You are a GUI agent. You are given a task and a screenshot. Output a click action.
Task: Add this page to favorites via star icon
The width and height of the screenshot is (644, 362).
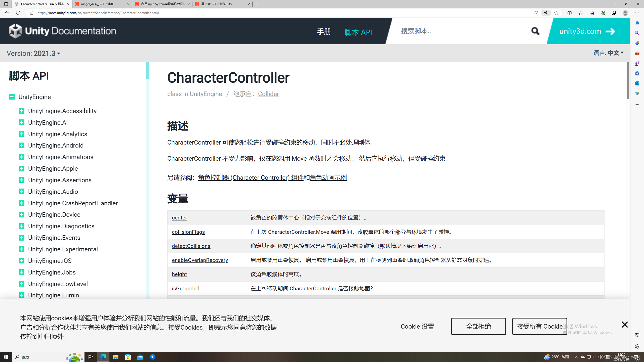click(556, 13)
